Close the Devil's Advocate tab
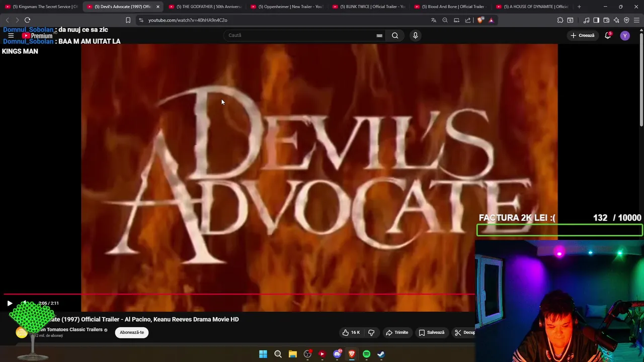The image size is (644, 362). coord(158,7)
